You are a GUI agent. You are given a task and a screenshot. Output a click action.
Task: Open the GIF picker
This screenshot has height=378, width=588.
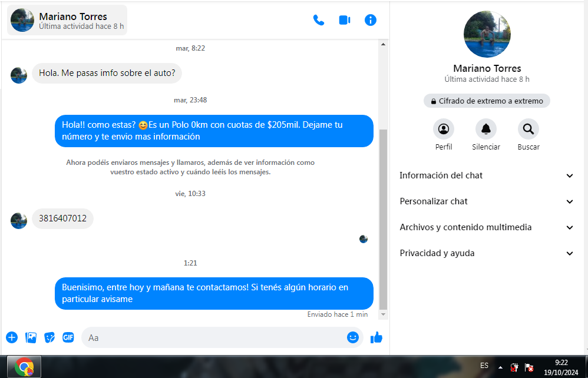pos(68,337)
